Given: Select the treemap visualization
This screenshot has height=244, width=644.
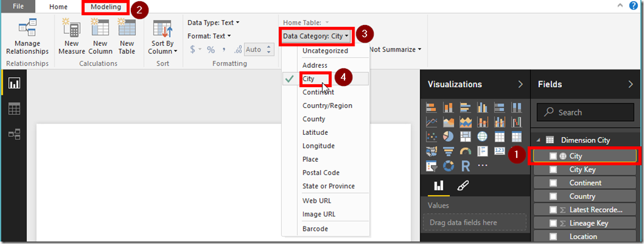Looking at the screenshot, I should tap(465, 137).
